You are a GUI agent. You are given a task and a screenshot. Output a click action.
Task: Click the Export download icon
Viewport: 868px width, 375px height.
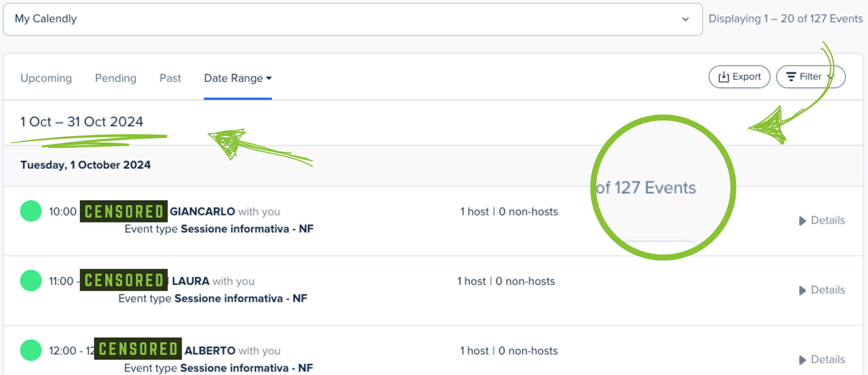tap(724, 77)
